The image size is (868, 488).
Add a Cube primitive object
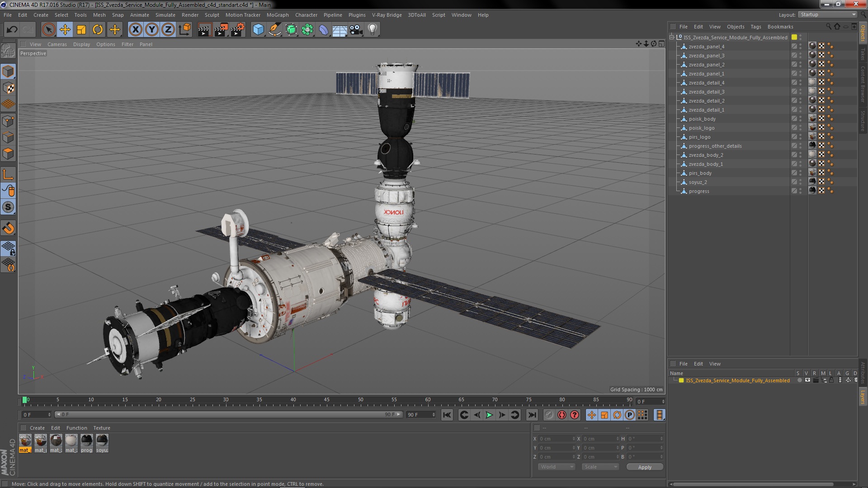[258, 30]
